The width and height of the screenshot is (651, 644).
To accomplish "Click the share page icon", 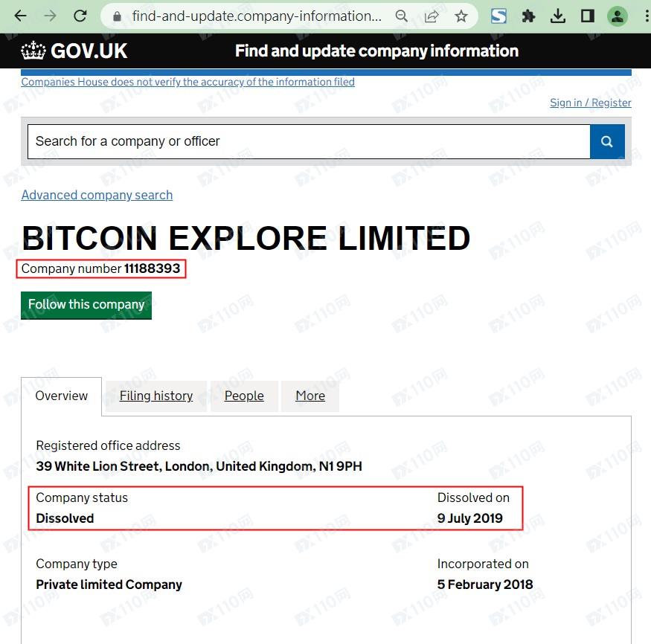I will click(x=432, y=16).
